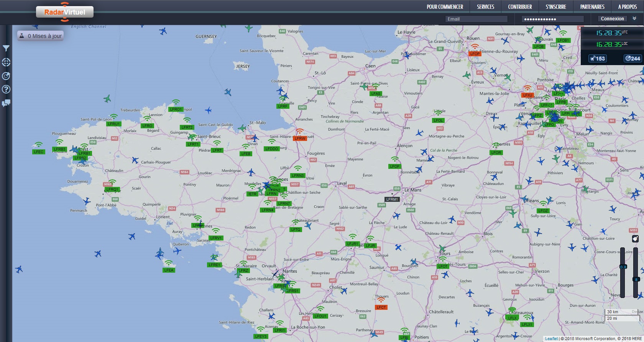The width and height of the screenshot is (644, 342).
Task: Click the LFCT orange station near Thouars
Action: (x=381, y=307)
